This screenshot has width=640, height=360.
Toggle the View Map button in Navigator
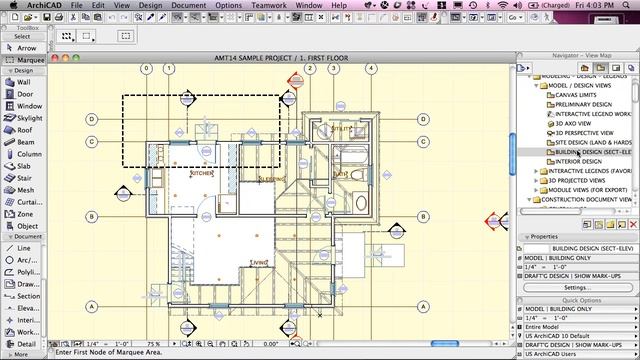click(x=600, y=68)
